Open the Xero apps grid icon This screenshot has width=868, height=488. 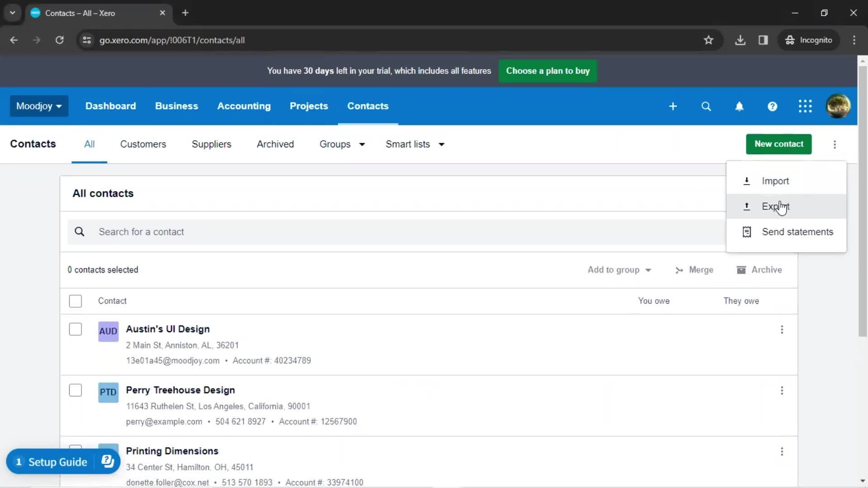(x=805, y=106)
